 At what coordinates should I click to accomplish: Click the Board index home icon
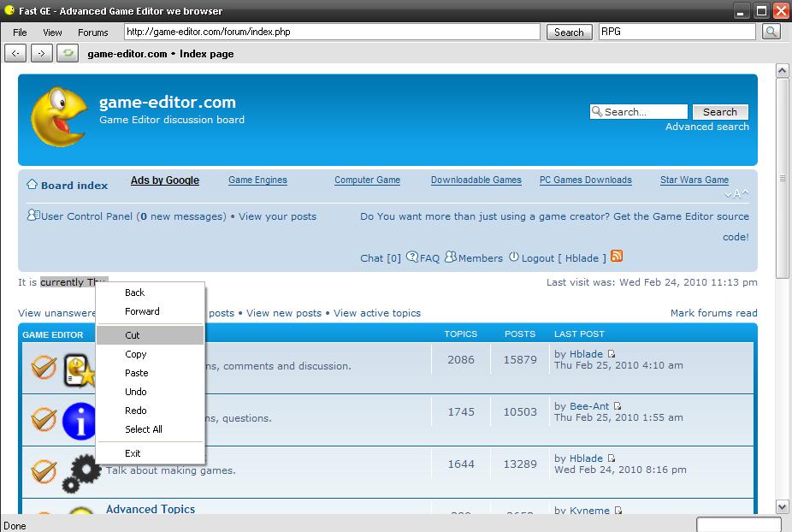pos(32,185)
